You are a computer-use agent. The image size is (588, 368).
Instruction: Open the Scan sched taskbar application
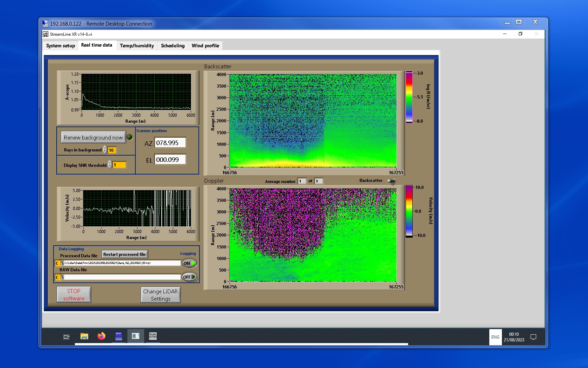coord(153,336)
